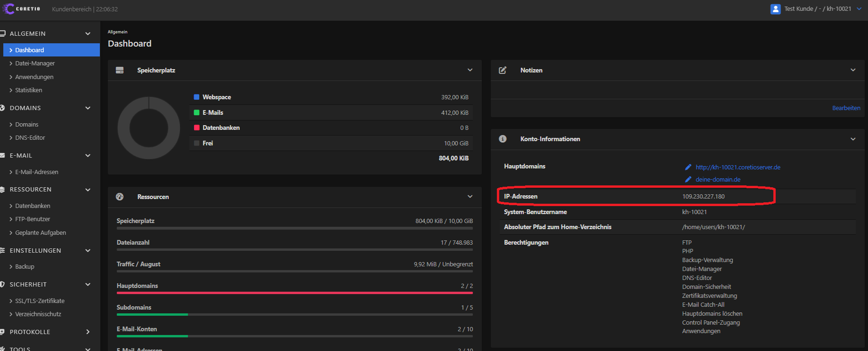The image size is (868, 351).
Task: Open SSL/TLS-Zertifikate in sidebar
Action: (x=40, y=301)
